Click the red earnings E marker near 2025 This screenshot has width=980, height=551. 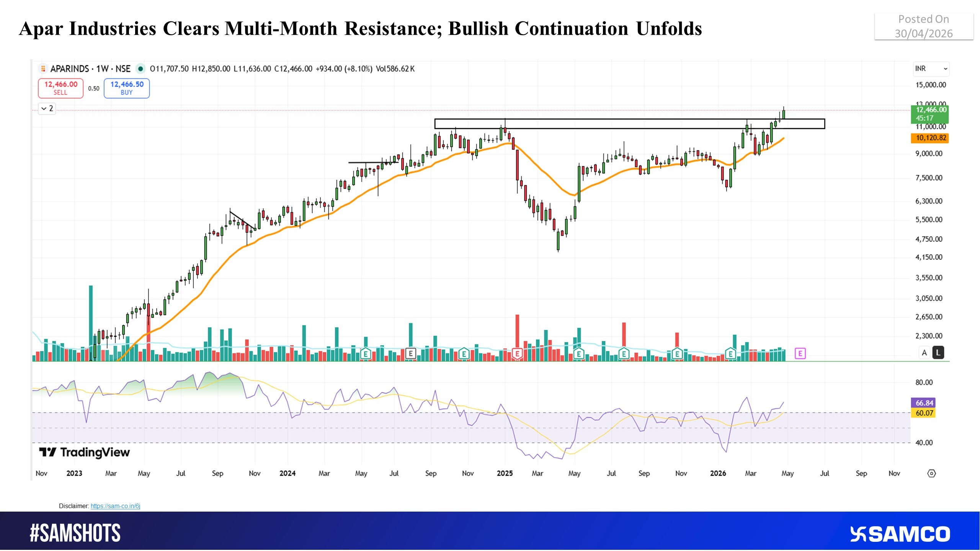click(x=518, y=354)
